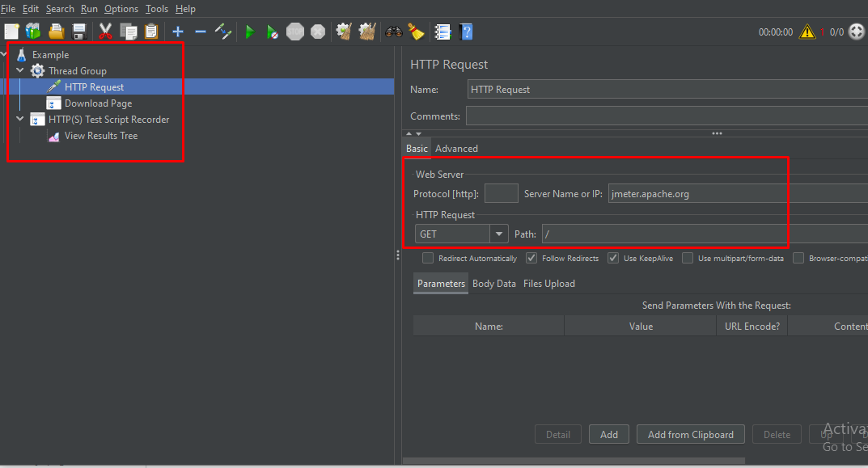Viewport: 868px width, 468px height.
Task: Switch to the Body Data tab
Action: click(x=493, y=283)
